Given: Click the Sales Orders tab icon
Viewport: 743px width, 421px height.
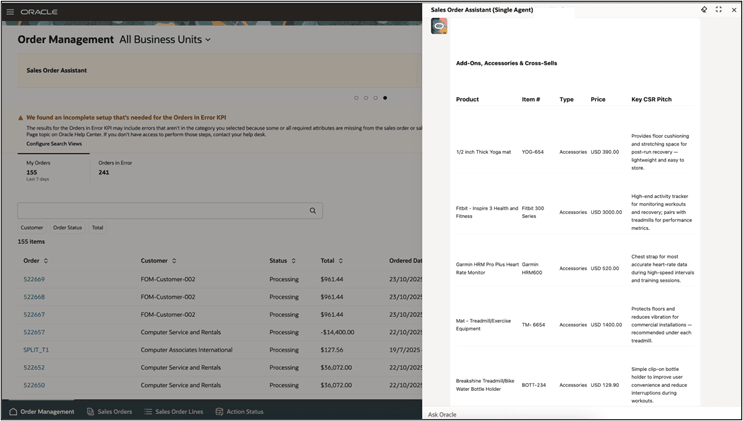Looking at the screenshot, I should click(90, 412).
